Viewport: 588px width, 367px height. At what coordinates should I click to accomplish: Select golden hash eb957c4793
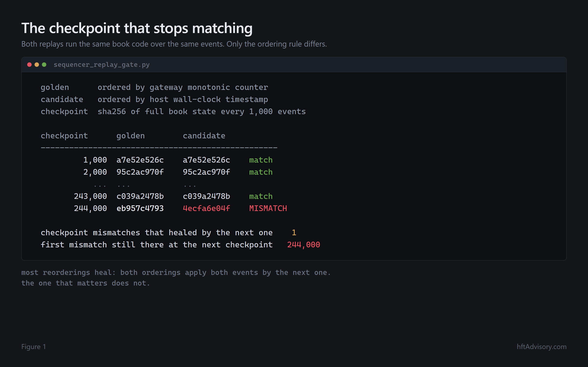click(140, 208)
